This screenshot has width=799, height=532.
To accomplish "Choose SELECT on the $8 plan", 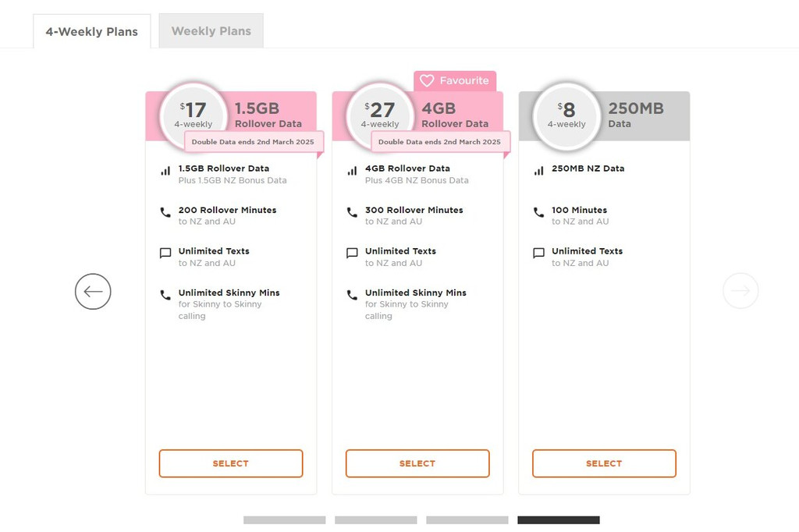I will (x=604, y=463).
